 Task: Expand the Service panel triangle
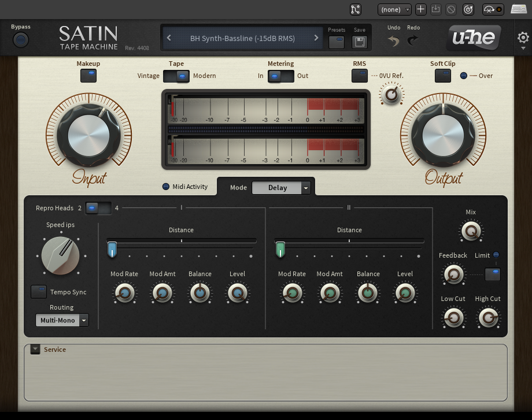coord(35,349)
